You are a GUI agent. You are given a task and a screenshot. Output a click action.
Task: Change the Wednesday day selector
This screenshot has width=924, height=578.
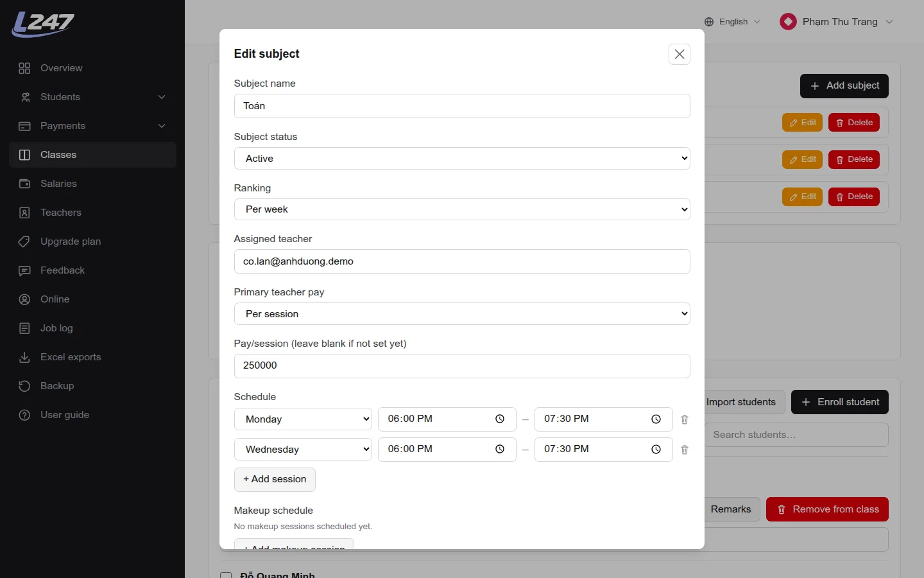tap(303, 450)
